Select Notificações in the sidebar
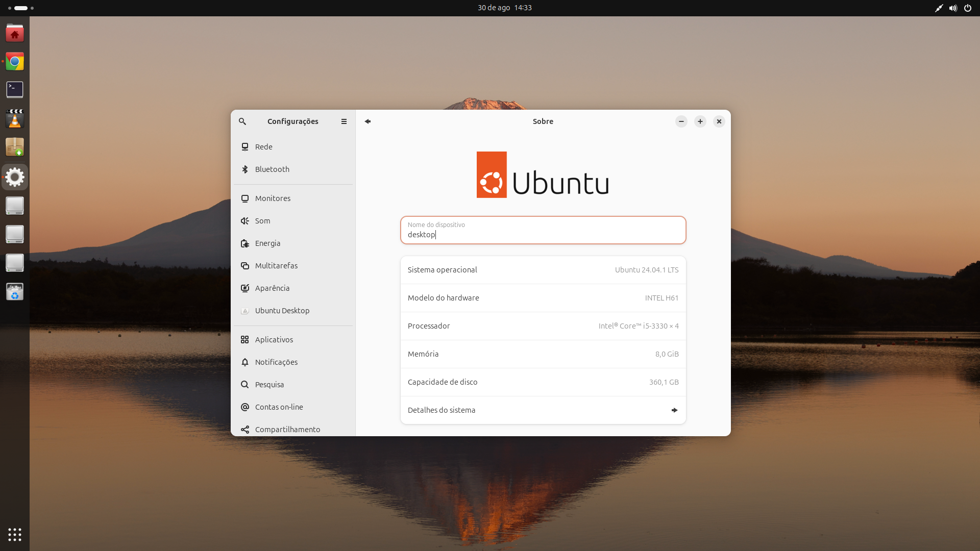 coord(293,362)
